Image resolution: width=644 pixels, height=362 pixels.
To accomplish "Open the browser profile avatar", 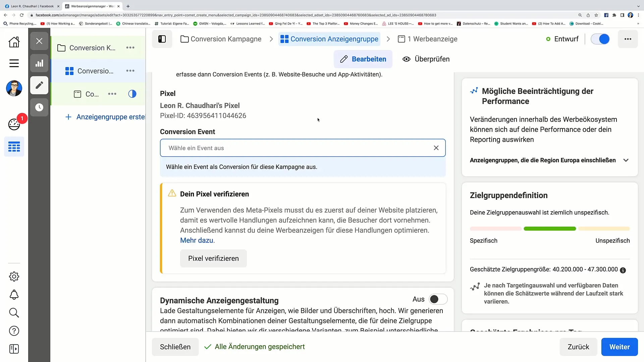I will (x=631, y=15).
